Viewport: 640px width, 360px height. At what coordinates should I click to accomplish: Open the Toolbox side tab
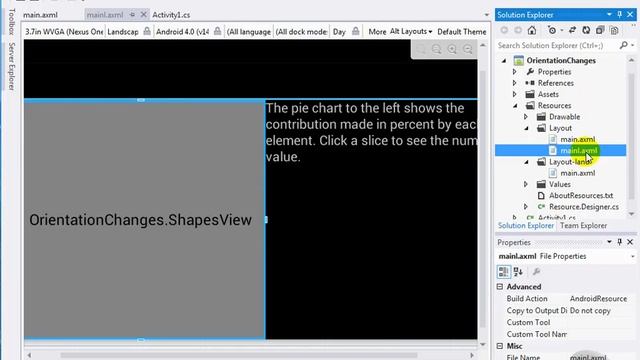11,21
